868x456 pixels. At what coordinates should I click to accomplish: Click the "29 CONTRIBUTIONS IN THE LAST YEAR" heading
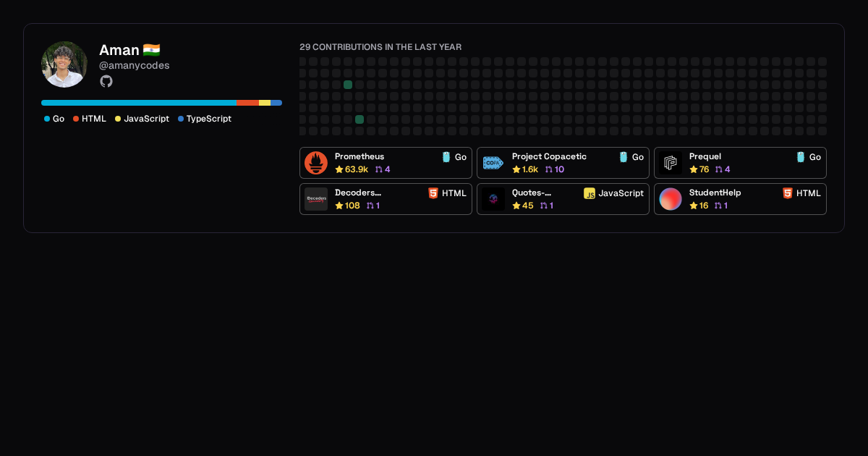(380, 47)
